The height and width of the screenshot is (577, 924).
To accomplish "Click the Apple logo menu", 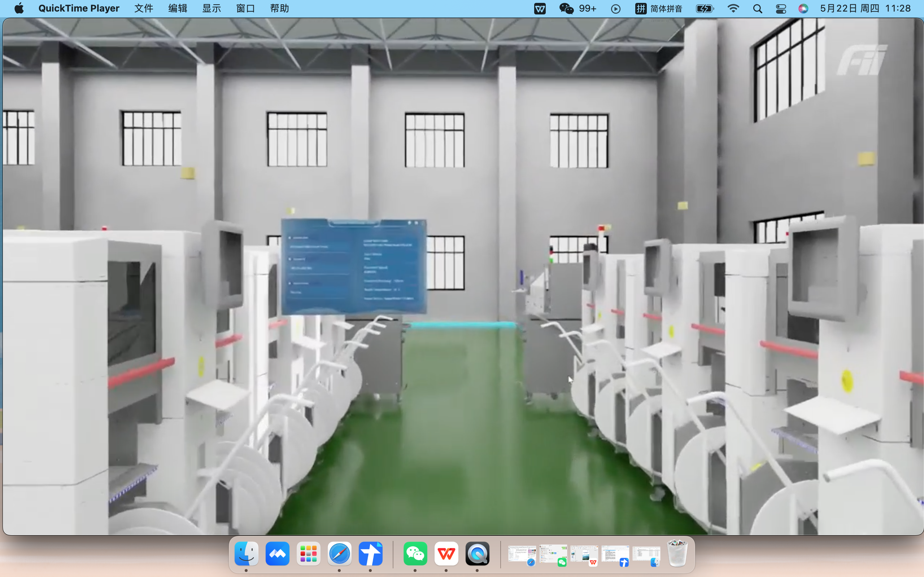I will tap(19, 8).
